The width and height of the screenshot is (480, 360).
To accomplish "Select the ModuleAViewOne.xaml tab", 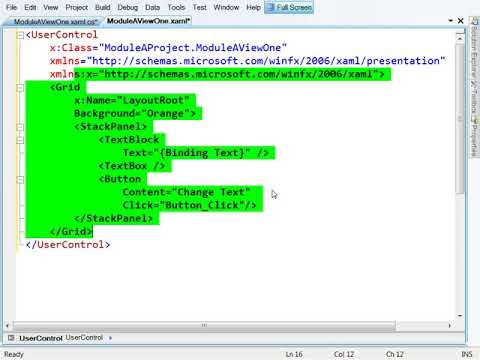I will coord(148,21).
